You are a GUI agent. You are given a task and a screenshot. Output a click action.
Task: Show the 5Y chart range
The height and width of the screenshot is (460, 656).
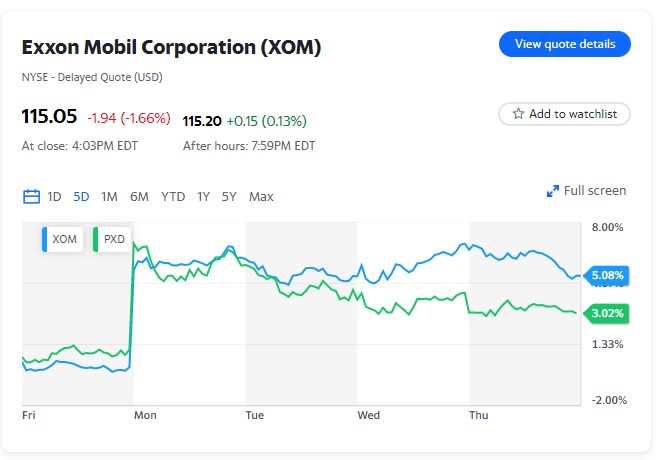(x=229, y=197)
